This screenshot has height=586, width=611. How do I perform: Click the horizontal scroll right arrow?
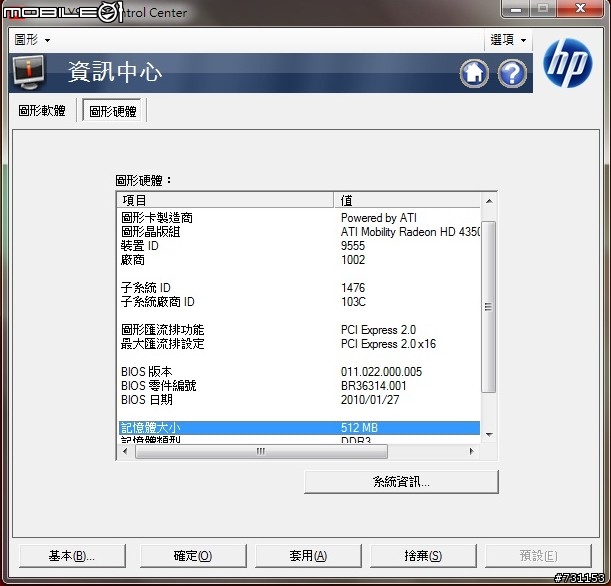(x=472, y=451)
